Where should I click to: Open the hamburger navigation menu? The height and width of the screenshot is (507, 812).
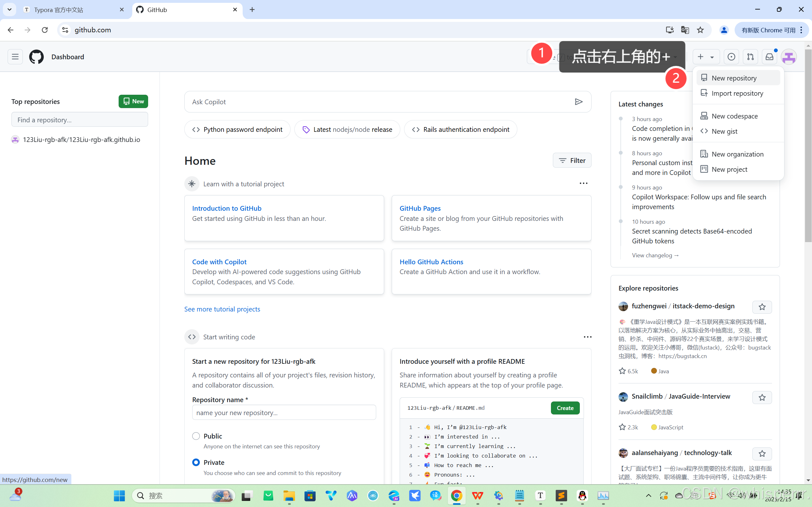point(15,57)
